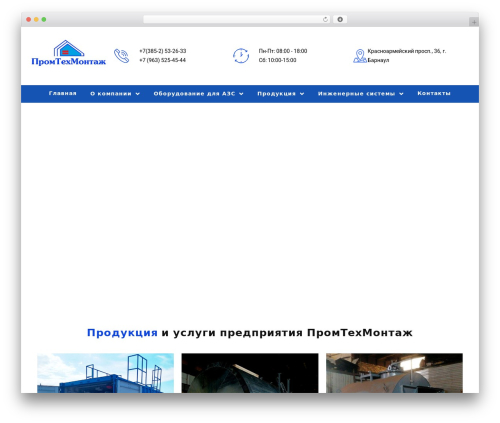This screenshot has height=423, width=500.
Task: Click the Пн-Пт: 08:00 - 18:00 text
Action: point(283,51)
